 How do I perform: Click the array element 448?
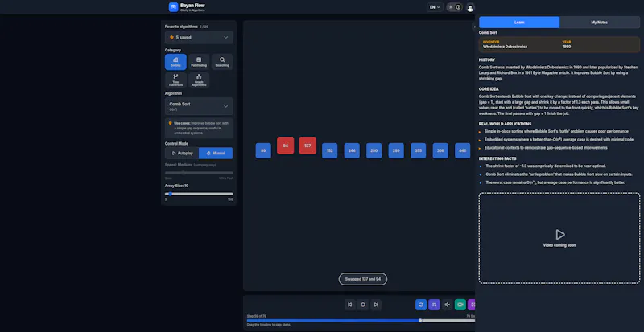pos(462,150)
